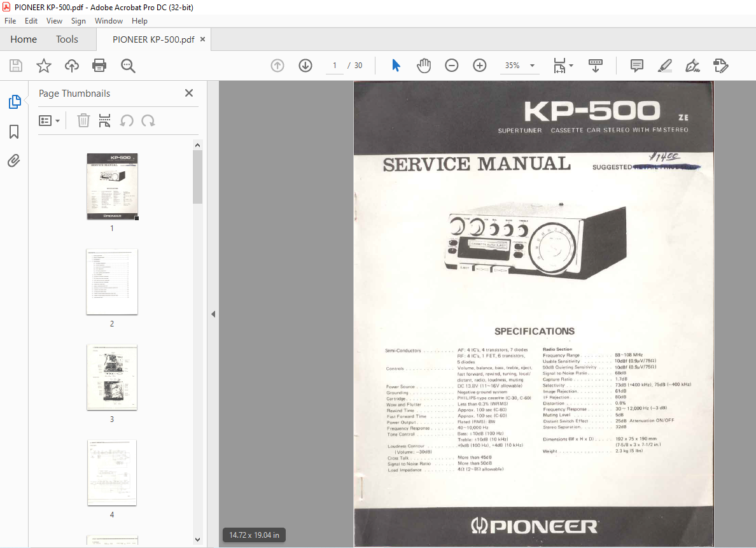Screen dimensions: 756x548
Task: Click the Zoom in plus button
Action: coord(480,66)
